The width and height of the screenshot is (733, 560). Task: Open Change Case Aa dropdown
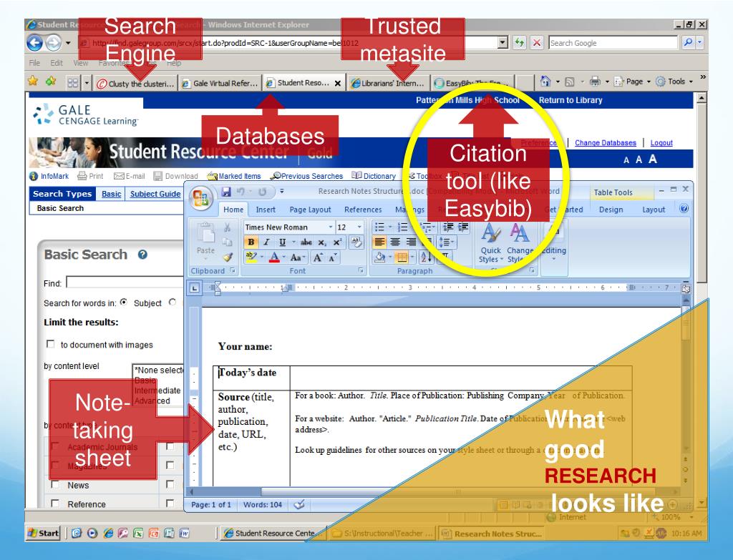tap(297, 257)
